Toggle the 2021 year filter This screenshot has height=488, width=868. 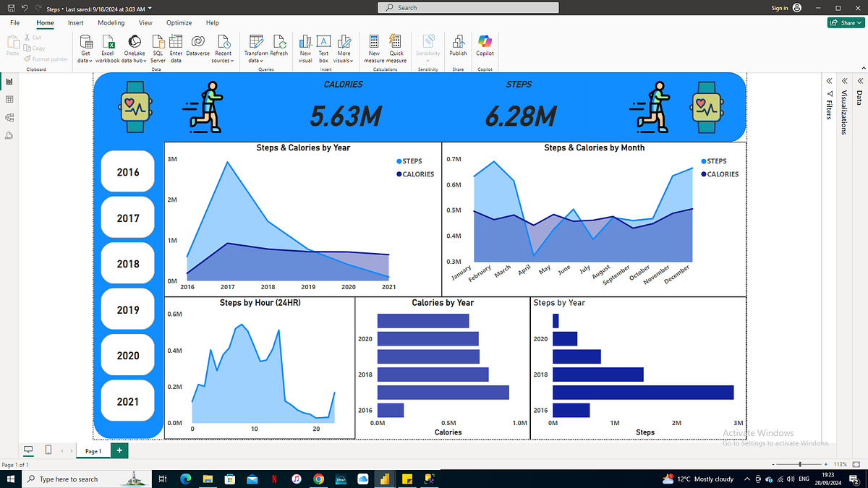coord(127,401)
